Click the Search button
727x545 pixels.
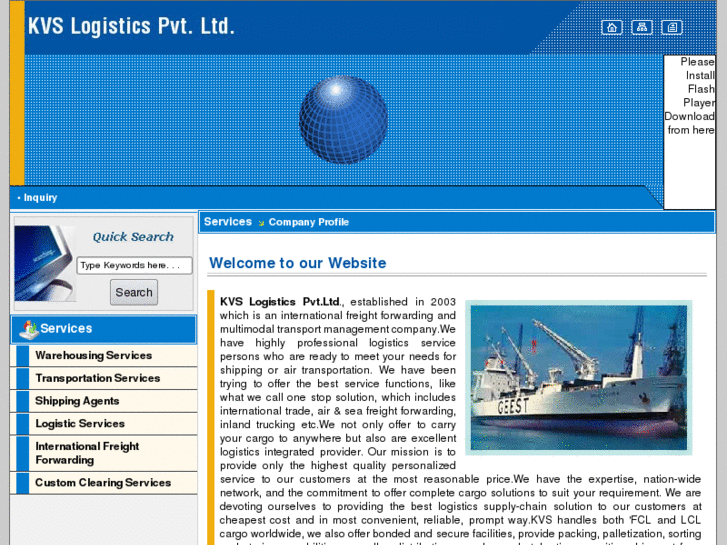[x=134, y=292]
